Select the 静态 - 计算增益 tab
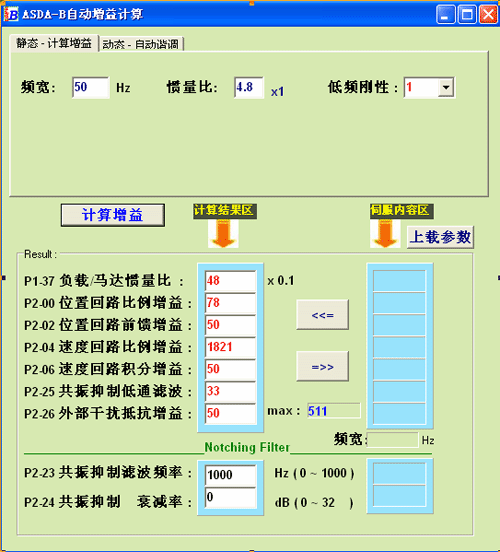500x552 pixels. [54, 43]
